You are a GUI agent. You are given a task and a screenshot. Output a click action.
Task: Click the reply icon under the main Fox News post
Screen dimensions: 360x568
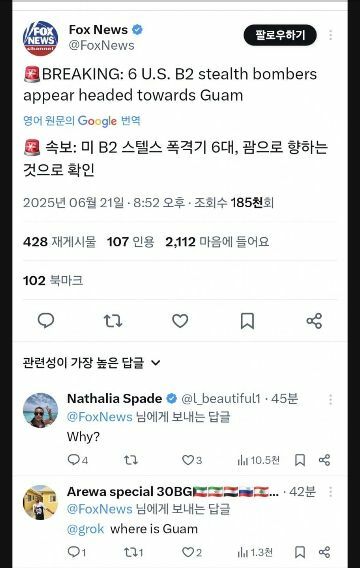coord(46,321)
